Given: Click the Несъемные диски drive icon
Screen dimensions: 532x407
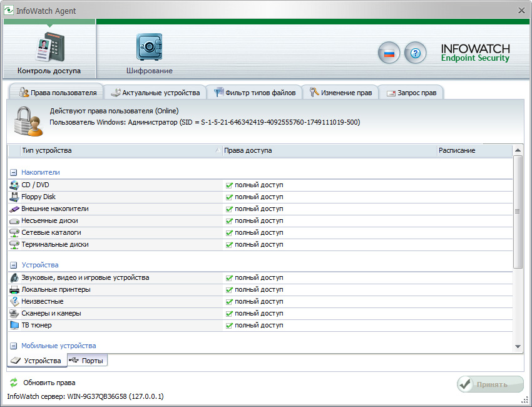Looking at the screenshot, I should pos(14,221).
